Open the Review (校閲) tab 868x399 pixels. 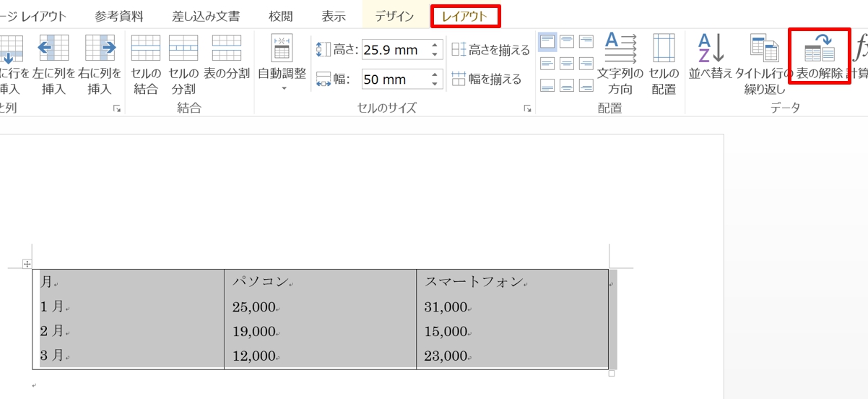(281, 16)
